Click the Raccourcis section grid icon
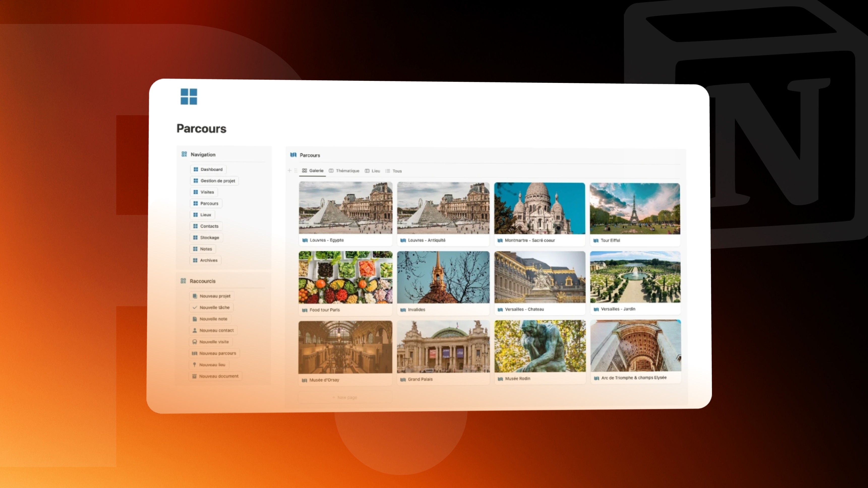 pyautogui.click(x=183, y=281)
